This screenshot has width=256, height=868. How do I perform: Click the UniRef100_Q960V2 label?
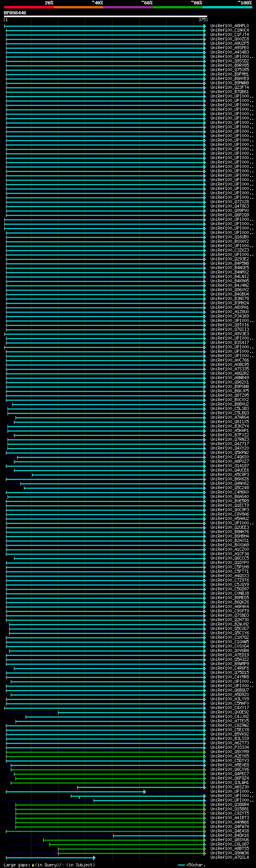coord(230,290)
